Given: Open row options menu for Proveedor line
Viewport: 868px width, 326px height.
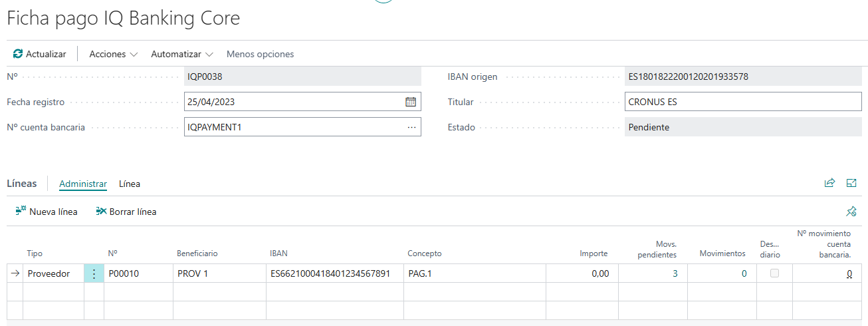Looking at the screenshot, I should pyautogui.click(x=94, y=273).
